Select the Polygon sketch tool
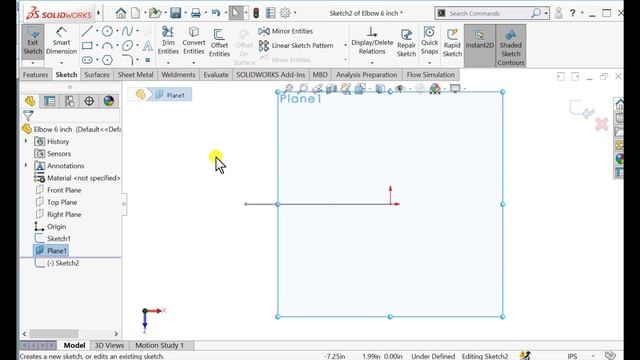 click(107, 60)
